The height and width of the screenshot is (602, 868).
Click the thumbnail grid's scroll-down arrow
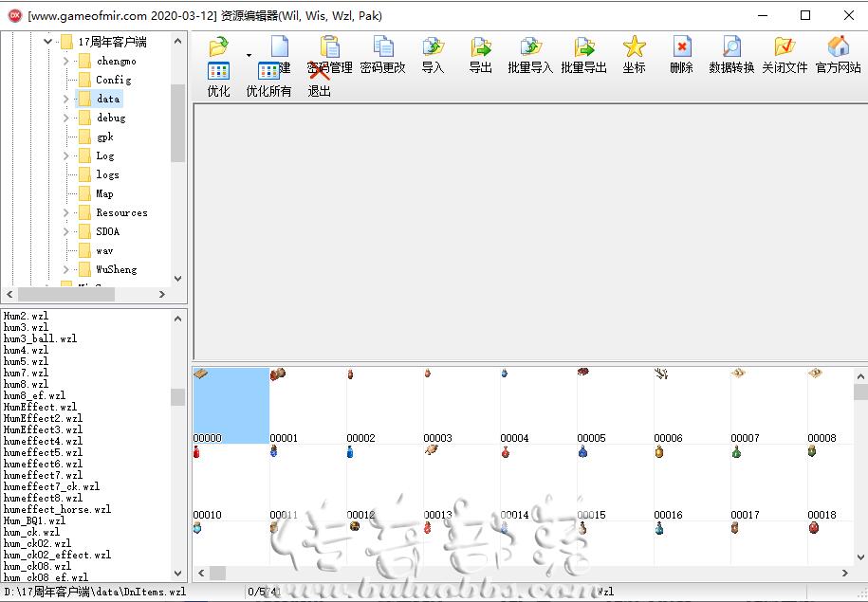860,557
